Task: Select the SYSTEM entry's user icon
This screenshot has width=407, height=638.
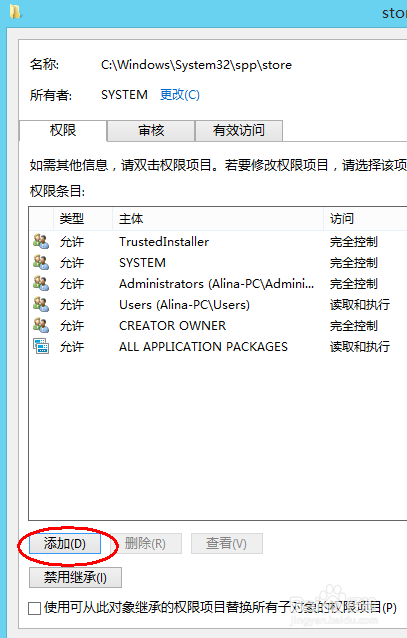Action: (41, 262)
